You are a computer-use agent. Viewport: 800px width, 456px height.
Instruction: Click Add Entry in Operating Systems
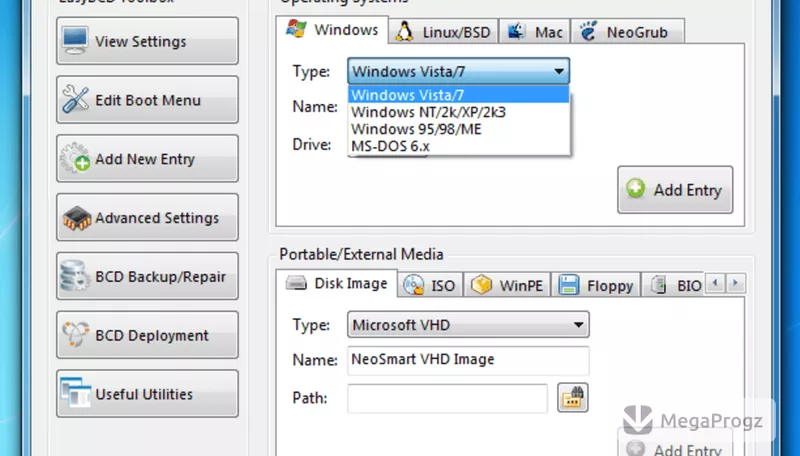[675, 190]
